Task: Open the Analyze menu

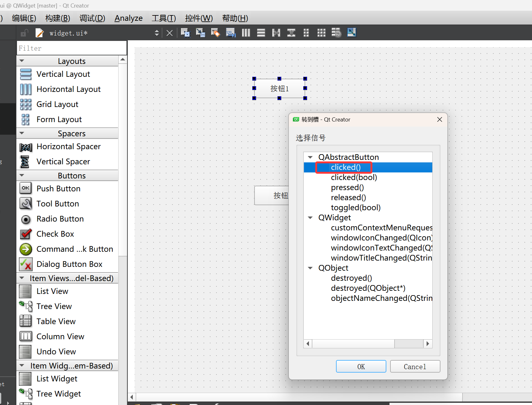Action: 129,18
